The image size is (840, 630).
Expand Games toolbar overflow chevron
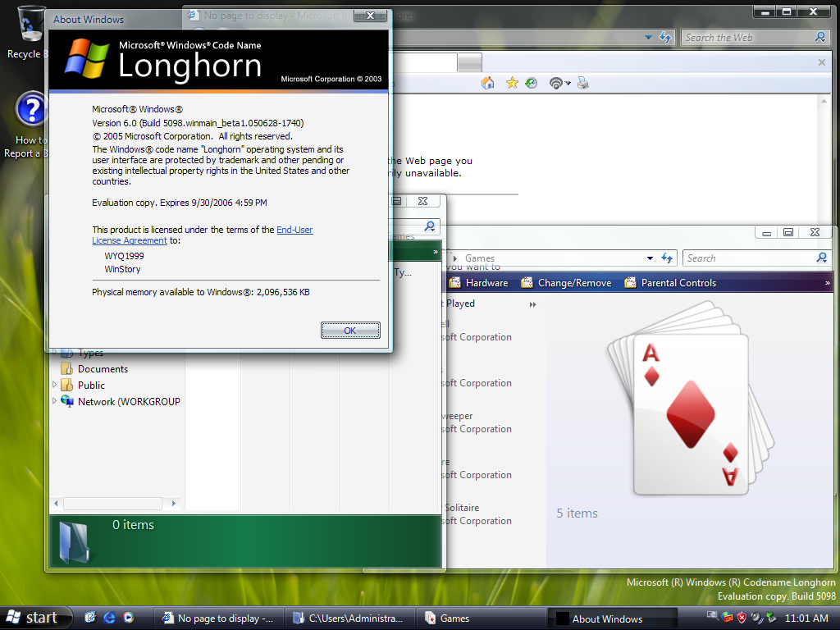click(828, 283)
